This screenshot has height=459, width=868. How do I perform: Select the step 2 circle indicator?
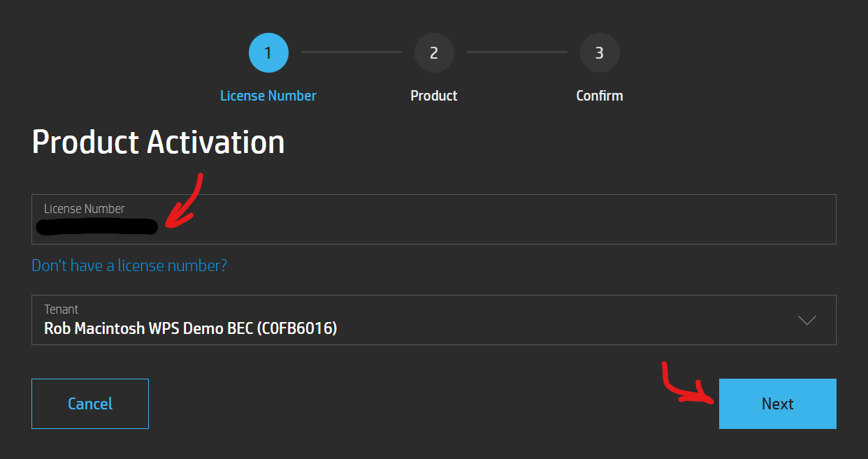tap(434, 53)
